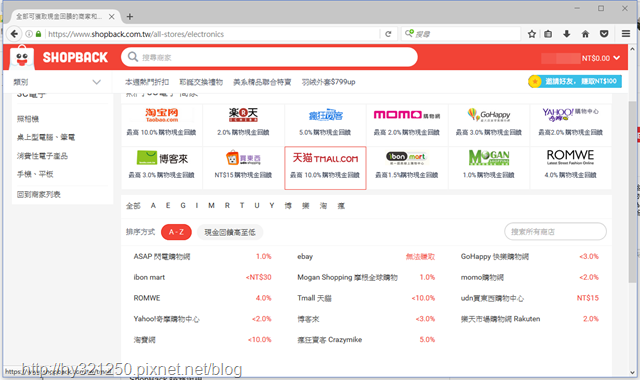Filter stores by 全部
Screen dimensions: 640x380
coord(133,206)
